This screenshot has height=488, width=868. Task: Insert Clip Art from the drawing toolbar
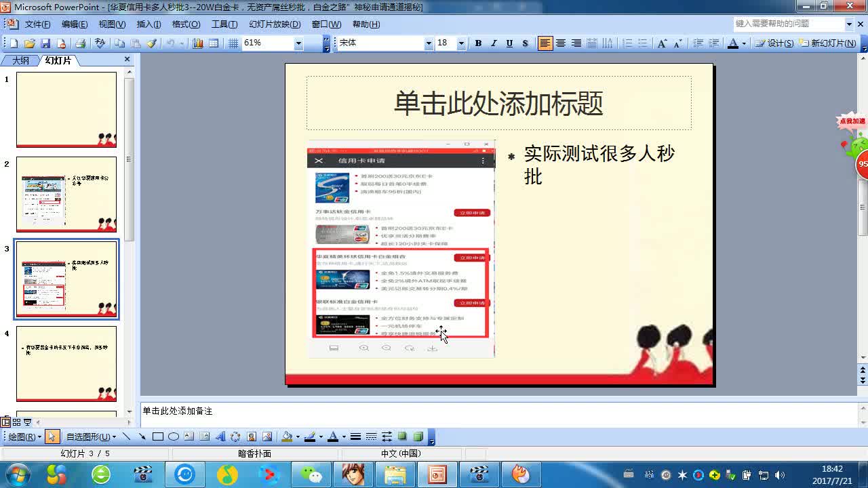(x=252, y=436)
